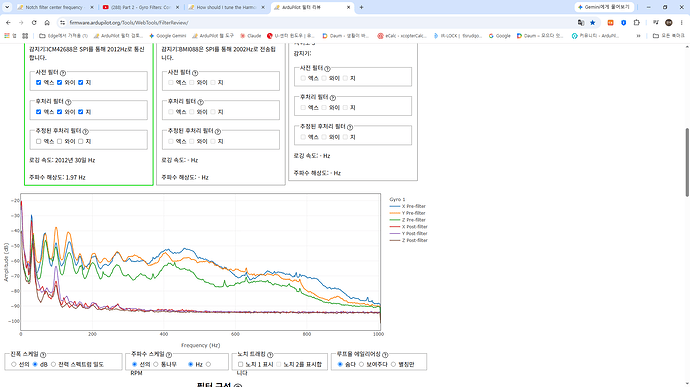
Task: Open the profile avatar menu
Action: tap(669, 22)
